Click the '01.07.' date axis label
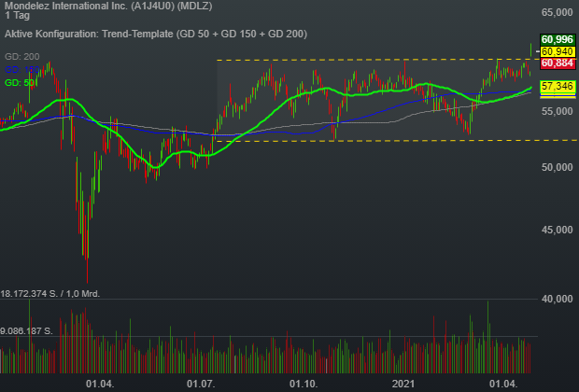Screen dimensions: 579x392 coord(201,384)
